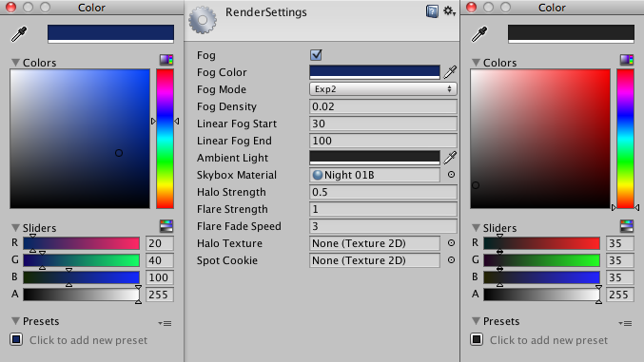Switch color field mode in left Colors section
The height and width of the screenshot is (362, 644).
[x=166, y=60]
